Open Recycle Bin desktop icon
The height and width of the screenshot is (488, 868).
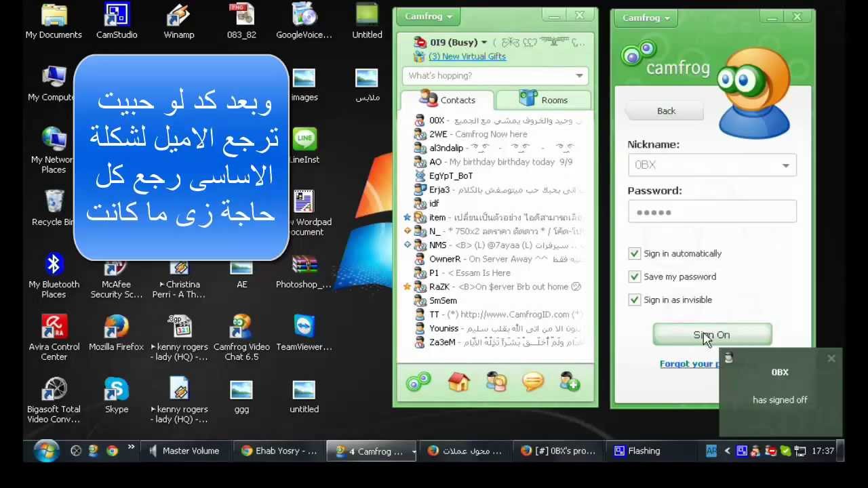click(54, 207)
